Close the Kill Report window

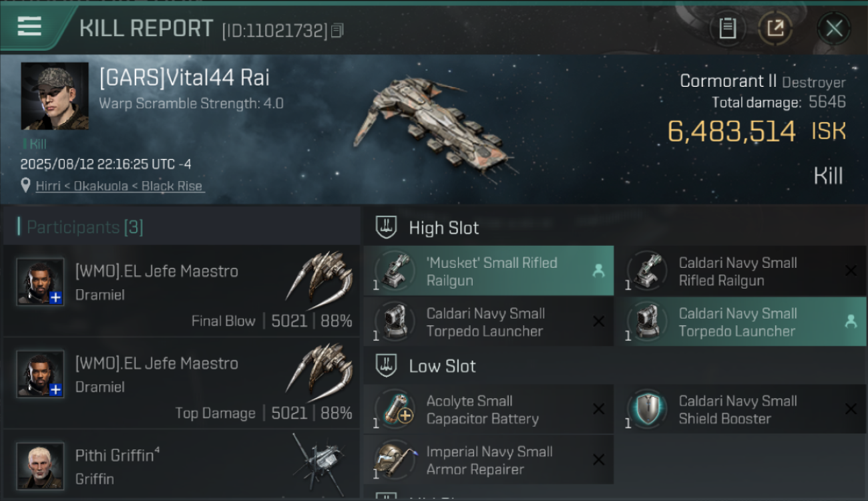(x=834, y=28)
